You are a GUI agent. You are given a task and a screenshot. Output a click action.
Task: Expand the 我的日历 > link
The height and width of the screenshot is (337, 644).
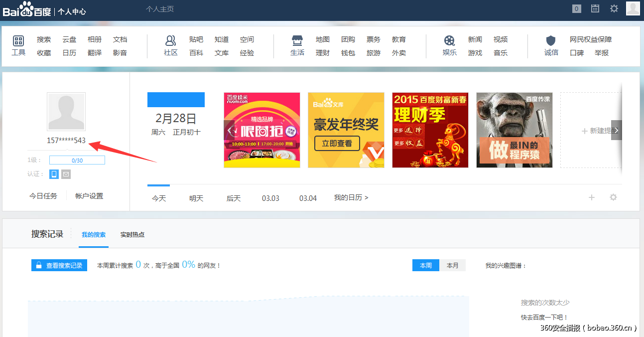(x=351, y=197)
